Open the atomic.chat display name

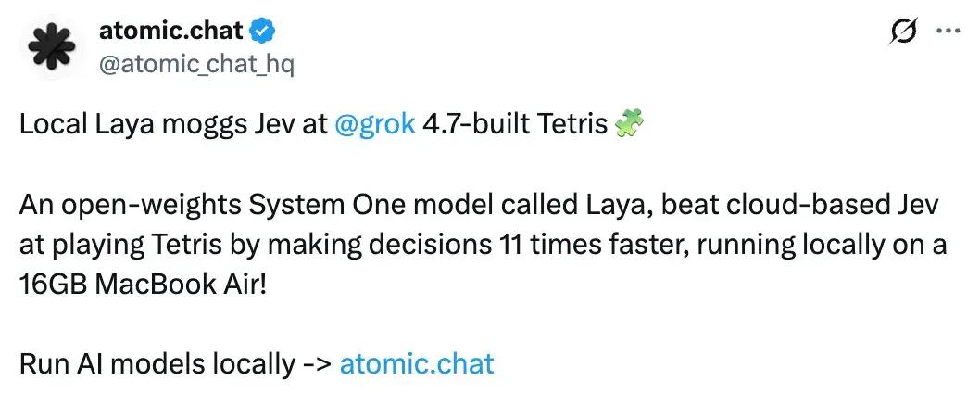pyautogui.click(x=170, y=31)
